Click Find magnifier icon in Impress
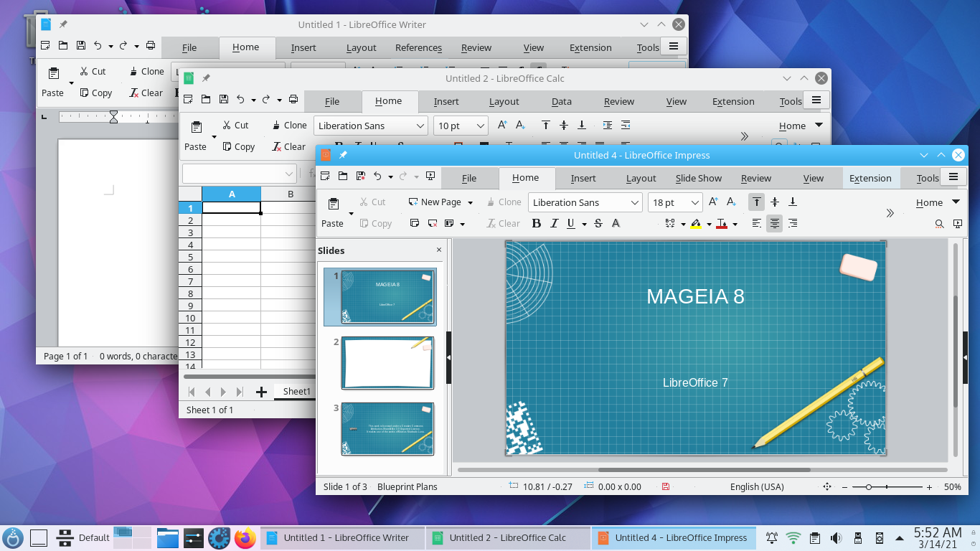980x551 pixels. [940, 224]
